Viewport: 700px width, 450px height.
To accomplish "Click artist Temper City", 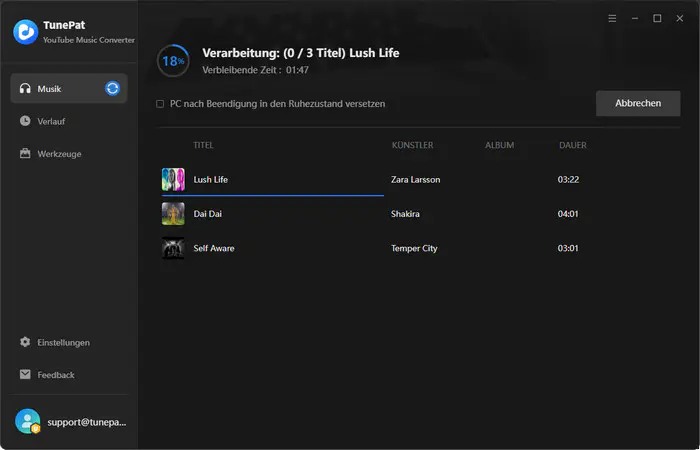I will pos(414,248).
